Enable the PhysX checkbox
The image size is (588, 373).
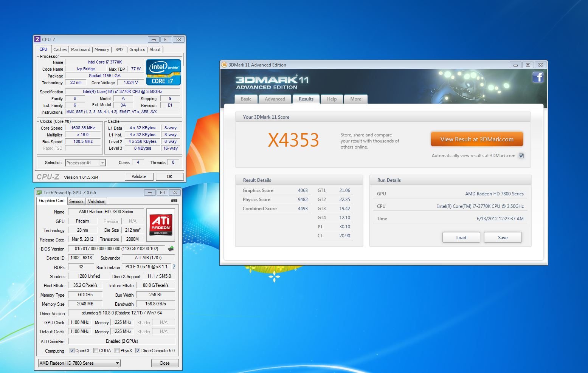point(117,351)
